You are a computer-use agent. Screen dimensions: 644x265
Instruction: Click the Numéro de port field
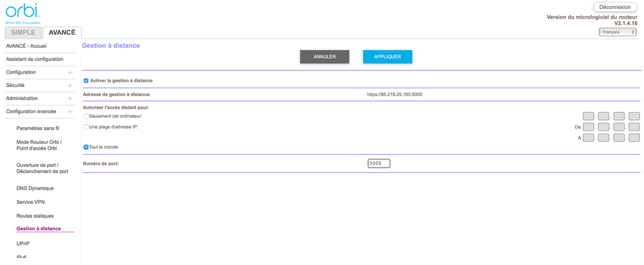point(378,164)
